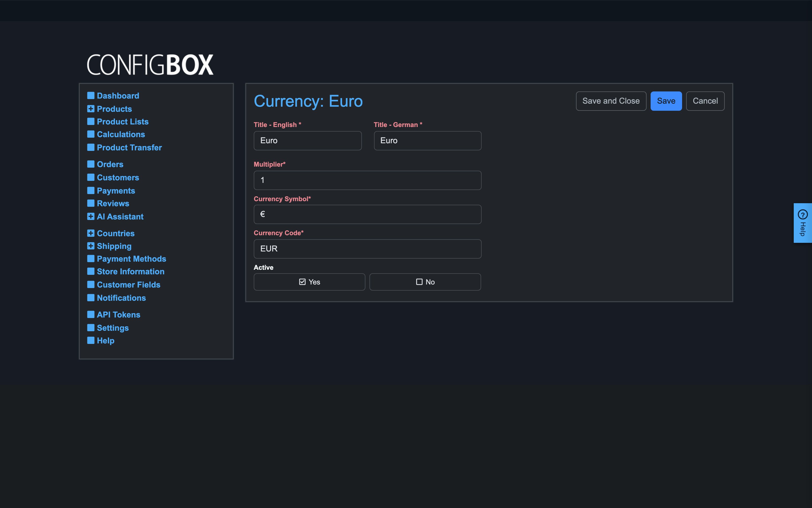812x508 pixels.
Task: Open API Tokens in the sidebar
Action: click(x=119, y=315)
